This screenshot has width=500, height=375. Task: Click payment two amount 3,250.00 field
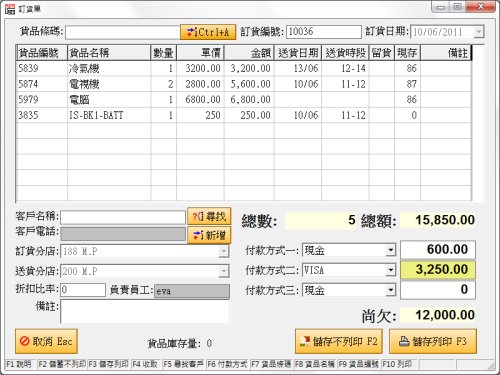coord(438,270)
